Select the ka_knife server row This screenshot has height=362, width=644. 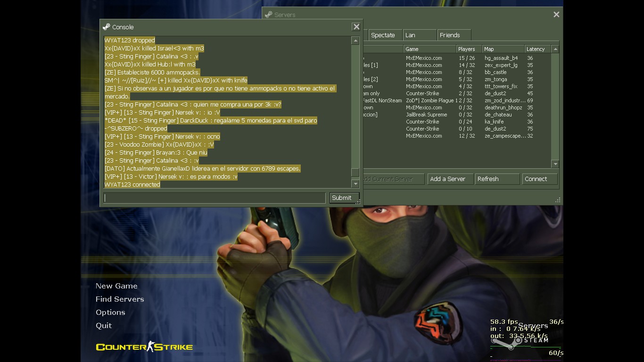click(456, 122)
